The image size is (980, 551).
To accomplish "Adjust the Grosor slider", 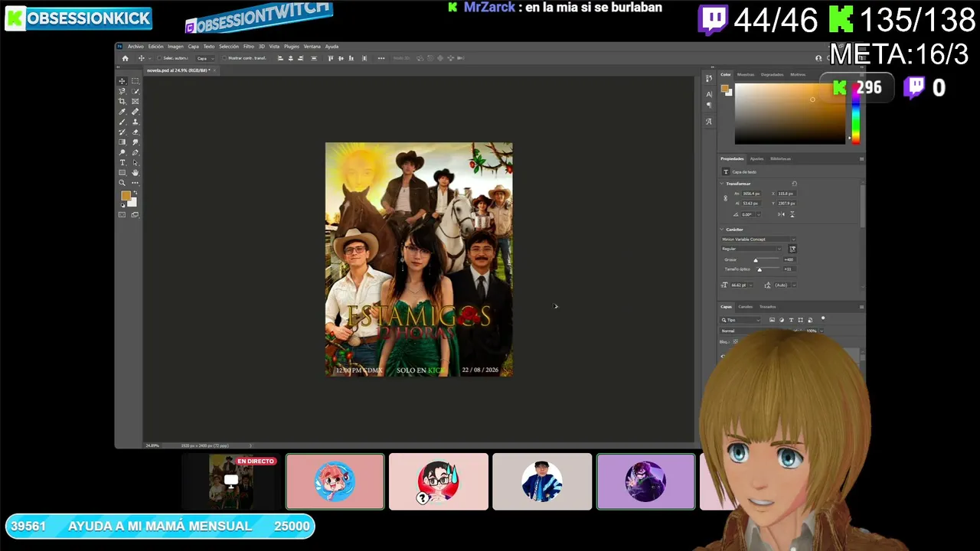I will [756, 260].
